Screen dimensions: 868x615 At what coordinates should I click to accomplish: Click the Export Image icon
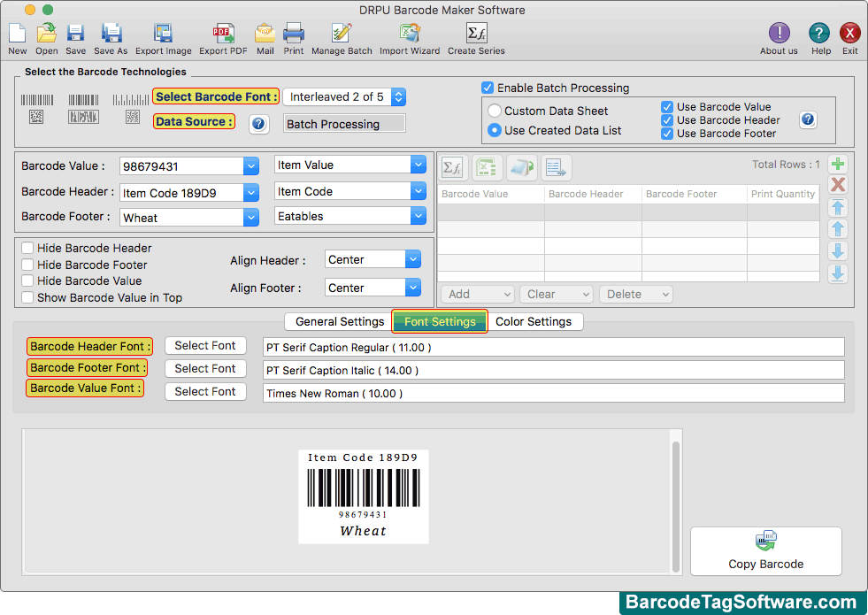point(164,34)
